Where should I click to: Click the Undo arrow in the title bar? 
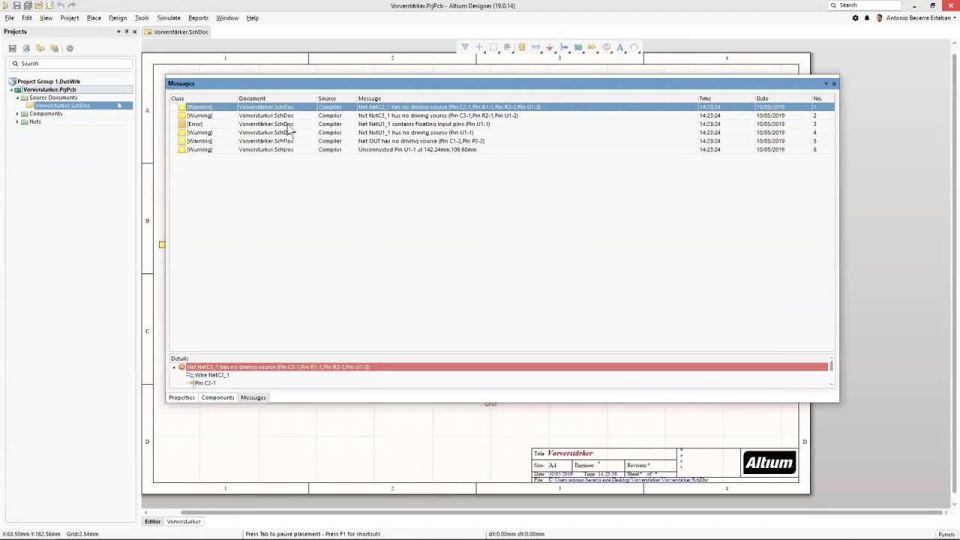(61, 5)
